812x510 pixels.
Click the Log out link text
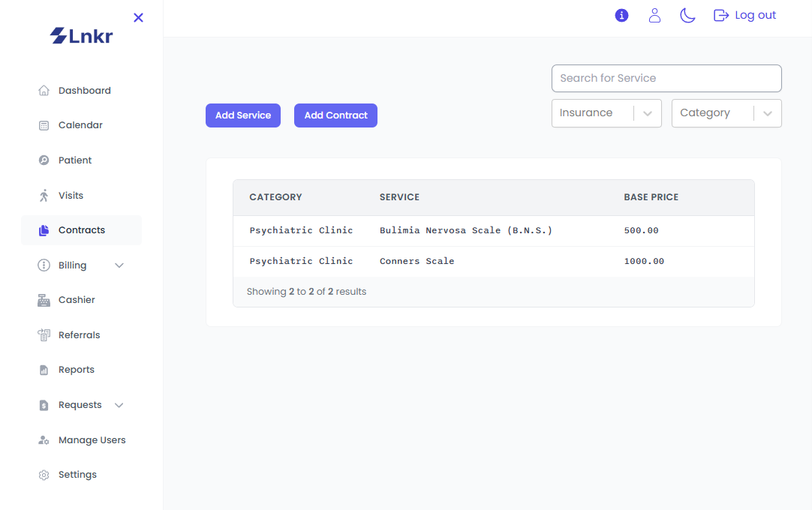[755, 16]
